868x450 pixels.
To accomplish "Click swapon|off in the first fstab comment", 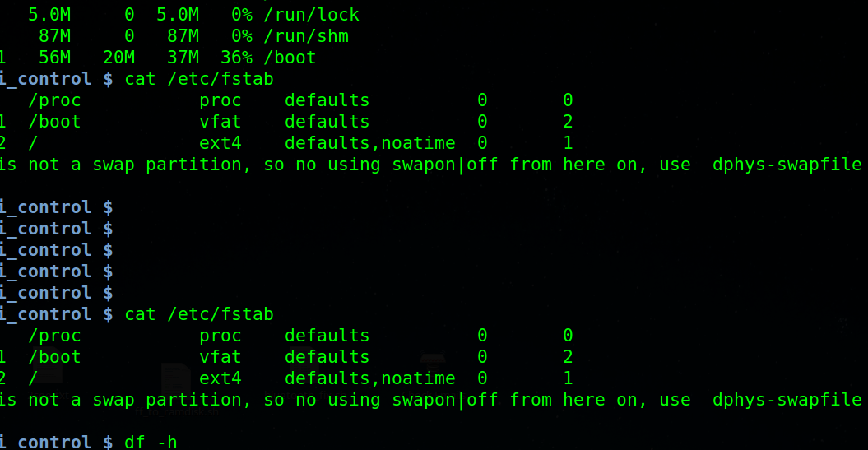I will coord(445,165).
